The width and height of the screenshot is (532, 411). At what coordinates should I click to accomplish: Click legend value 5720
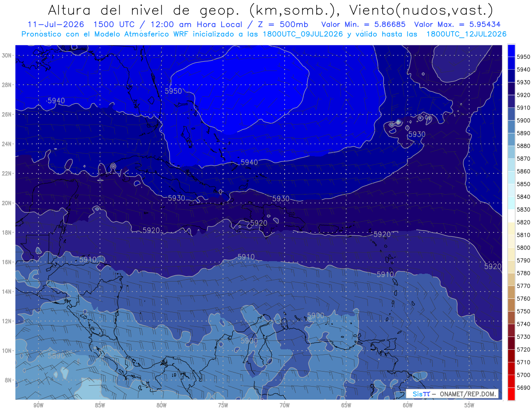point(524,350)
